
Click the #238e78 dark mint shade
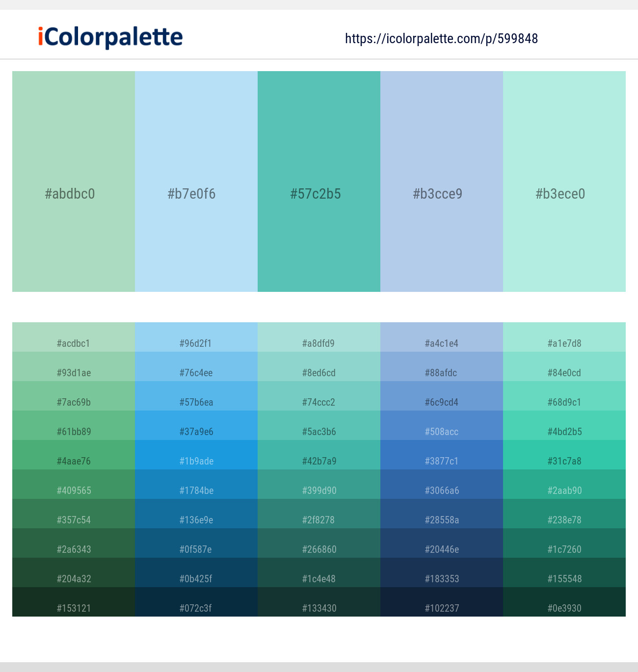click(x=564, y=514)
